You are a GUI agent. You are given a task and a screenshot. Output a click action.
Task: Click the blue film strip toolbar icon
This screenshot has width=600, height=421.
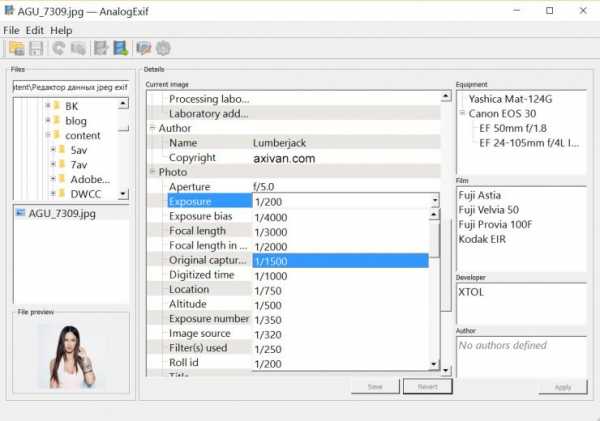tap(121, 48)
